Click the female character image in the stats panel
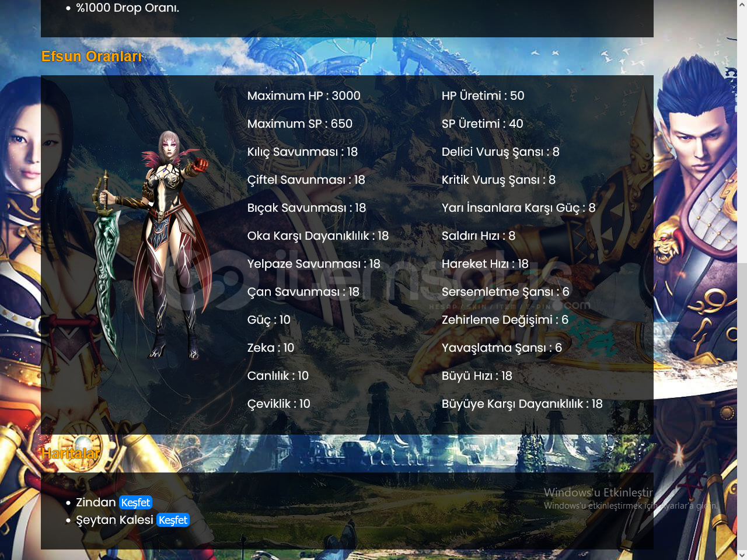This screenshot has width=747, height=560. click(x=153, y=245)
